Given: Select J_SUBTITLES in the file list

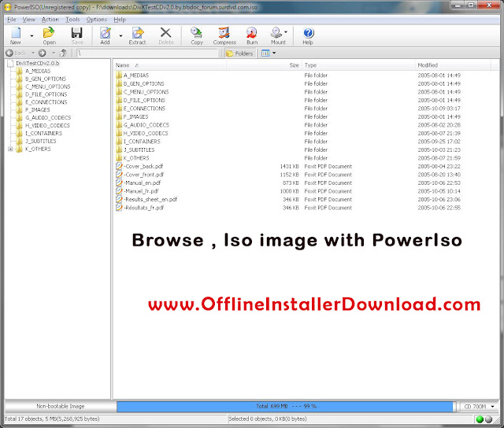Looking at the screenshot, I should click(x=139, y=150).
